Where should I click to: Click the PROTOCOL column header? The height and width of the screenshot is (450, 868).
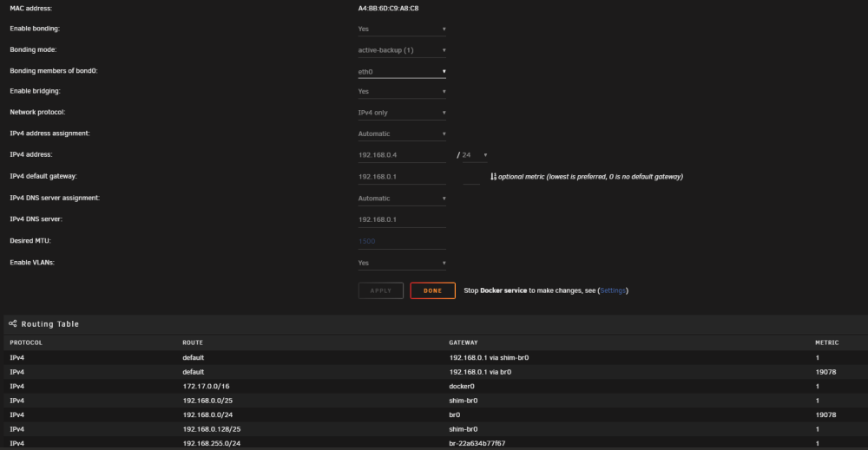(x=26, y=342)
